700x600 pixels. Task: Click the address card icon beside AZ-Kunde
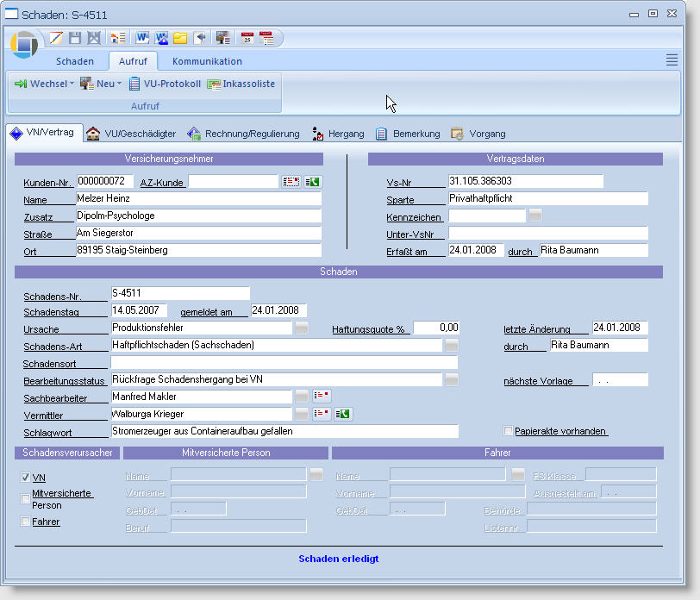291,181
